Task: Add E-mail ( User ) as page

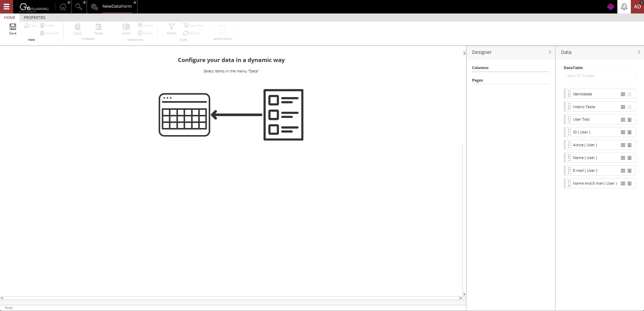Action: 630,171
